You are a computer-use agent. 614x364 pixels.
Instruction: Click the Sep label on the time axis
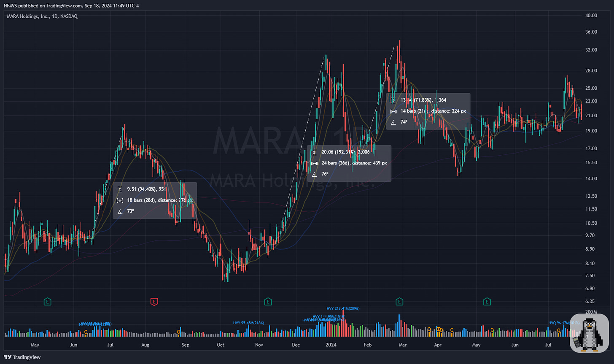point(185,345)
